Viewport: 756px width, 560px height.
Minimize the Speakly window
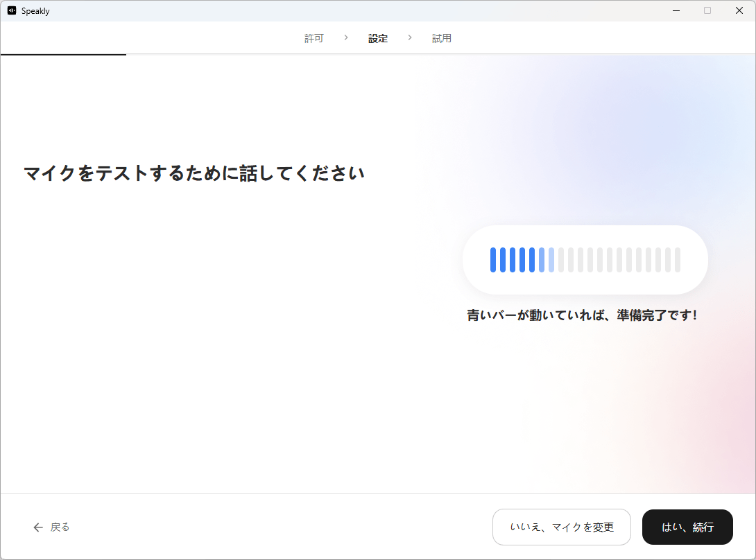pyautogui.click(x=676, y=10)
